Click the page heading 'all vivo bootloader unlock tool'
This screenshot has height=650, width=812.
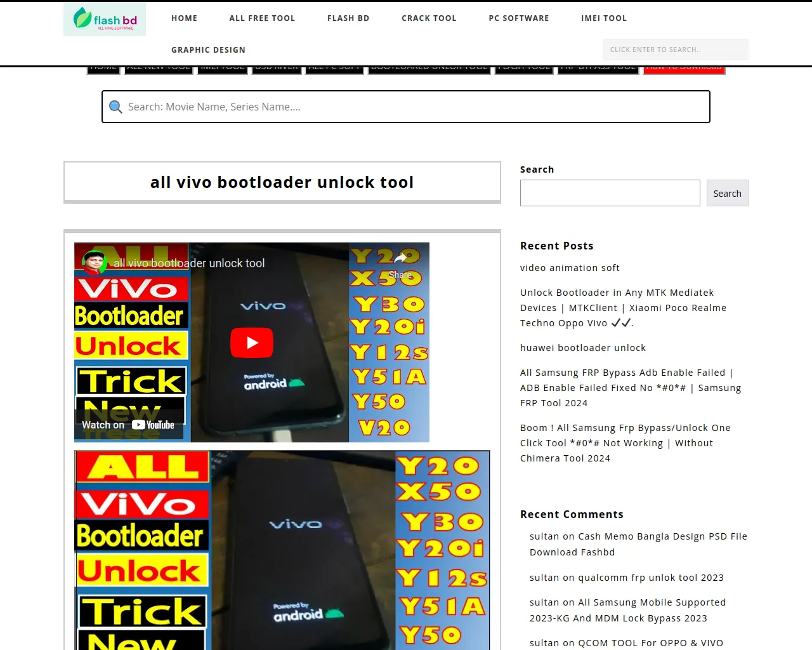tap(282, 182)
